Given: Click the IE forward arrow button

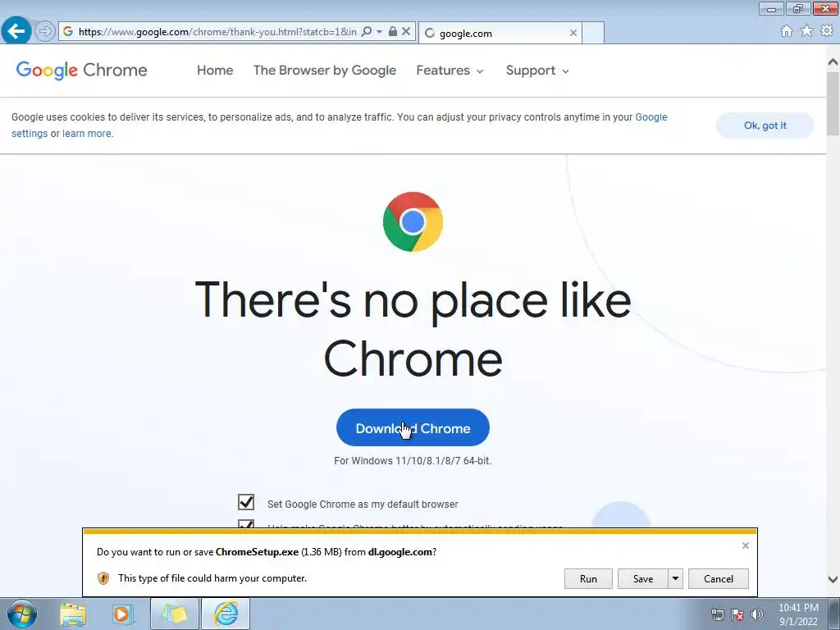Looking at the screenshot, I should pos(45,32).
